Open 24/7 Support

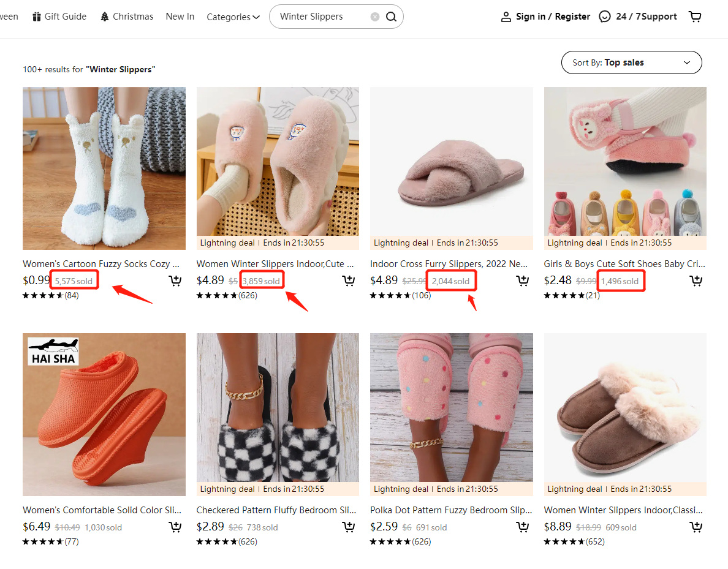click(638, 17)
